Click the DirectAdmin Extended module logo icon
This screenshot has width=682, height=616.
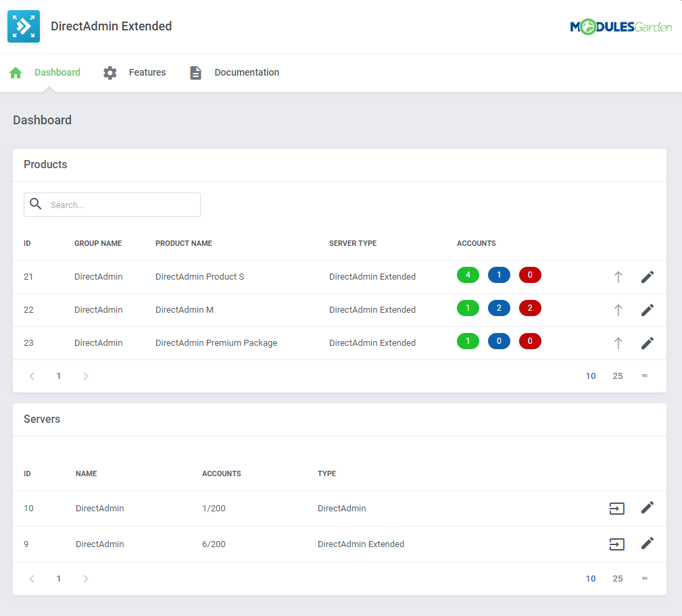coord(24,26)
